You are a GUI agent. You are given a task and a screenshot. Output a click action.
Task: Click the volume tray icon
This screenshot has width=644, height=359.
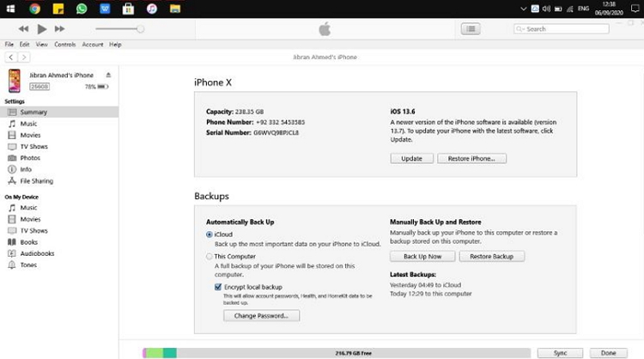point(546,9)
